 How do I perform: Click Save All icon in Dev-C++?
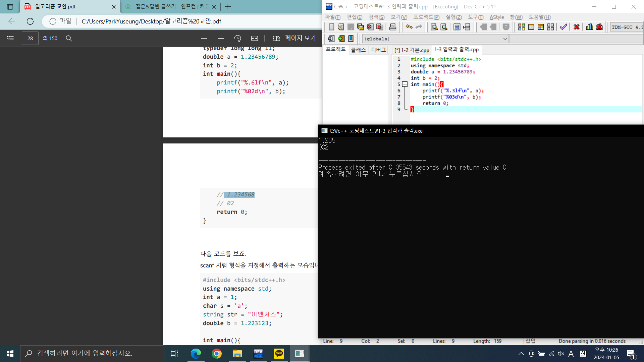coord(360,27)
